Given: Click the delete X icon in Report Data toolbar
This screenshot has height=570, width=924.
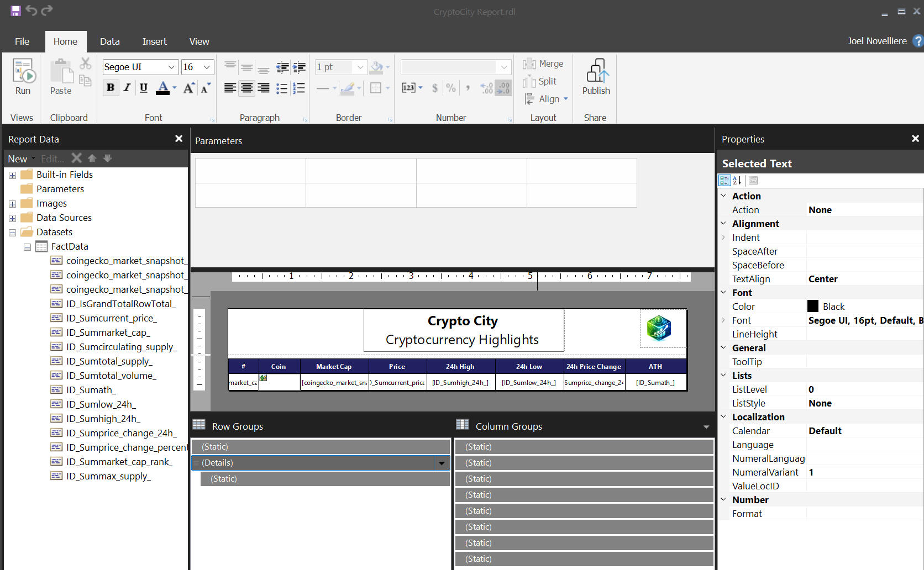Looking at the screenshot, I should pyautogui.click(x=77, y=159).
